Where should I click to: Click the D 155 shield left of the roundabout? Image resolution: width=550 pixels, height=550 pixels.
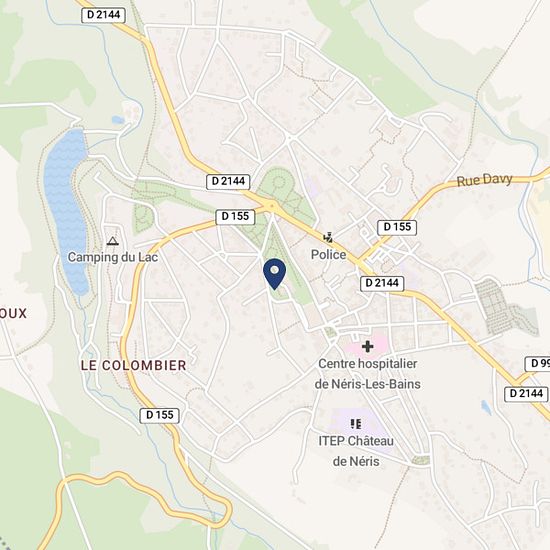(235, 217)
